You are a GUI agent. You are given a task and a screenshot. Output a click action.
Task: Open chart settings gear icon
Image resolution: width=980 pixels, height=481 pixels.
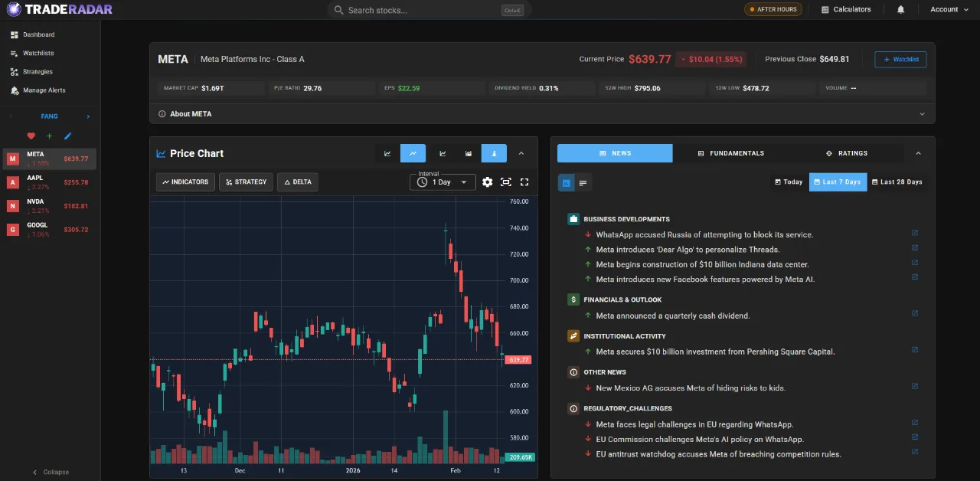click(487, 182)
